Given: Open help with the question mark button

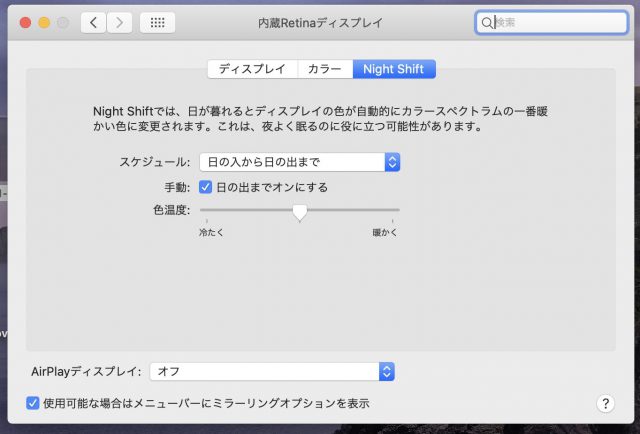Looking at the screenshot, I should [605, 403].
